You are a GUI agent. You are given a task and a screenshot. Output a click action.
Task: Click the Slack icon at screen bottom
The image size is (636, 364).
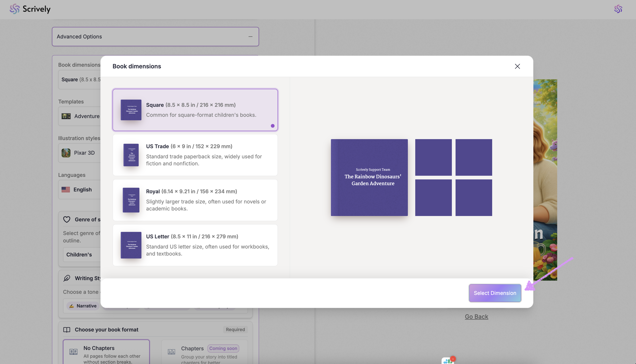point(447,361)
